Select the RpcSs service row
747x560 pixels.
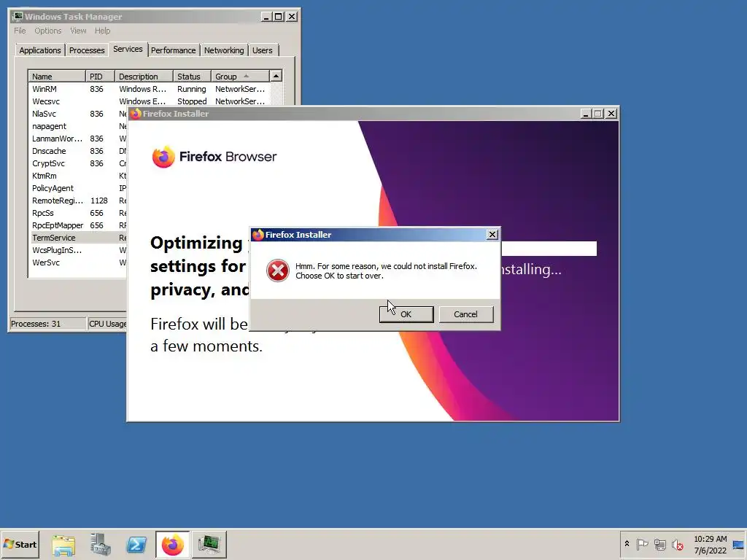(79, 213)
